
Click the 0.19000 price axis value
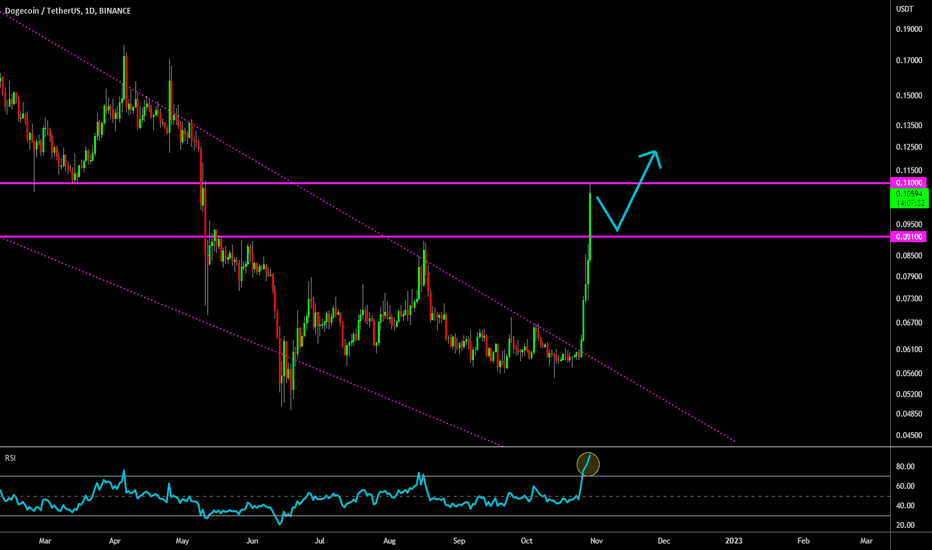coord(909,29)
